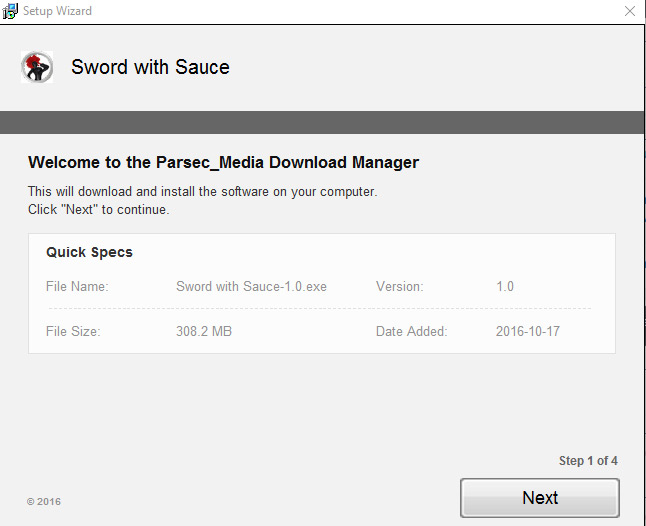Click the 308.2 MB file size value
This screenshot has height=526, width=646.
204,331
